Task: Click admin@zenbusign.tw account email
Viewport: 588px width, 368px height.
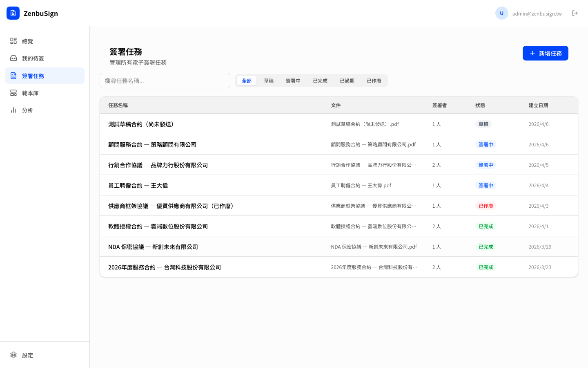Action: tap(537, 13)
